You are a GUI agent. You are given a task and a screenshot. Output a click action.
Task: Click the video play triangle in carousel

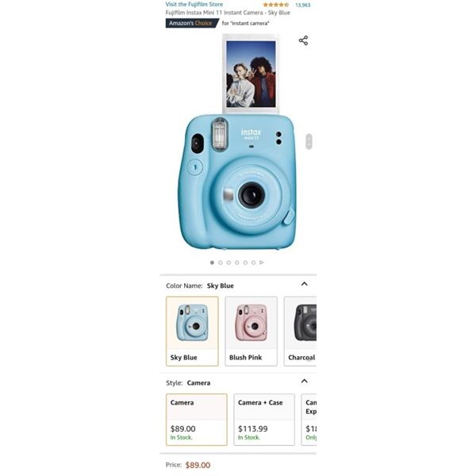point(262,263)
